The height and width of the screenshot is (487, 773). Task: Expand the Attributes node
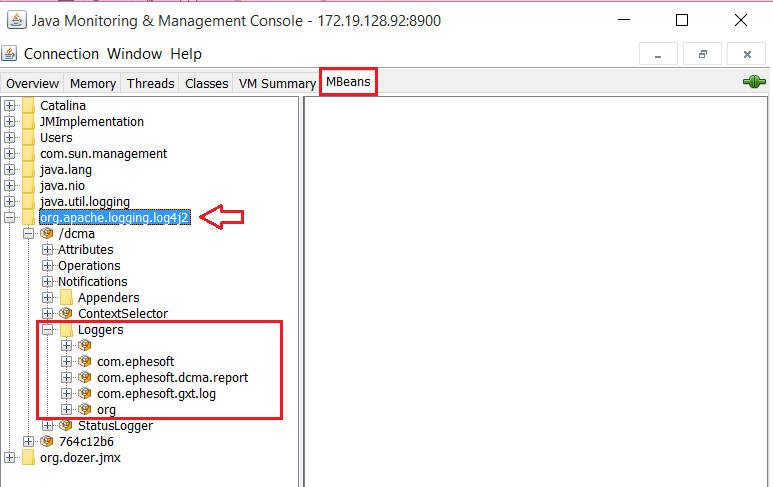[47, 249]
